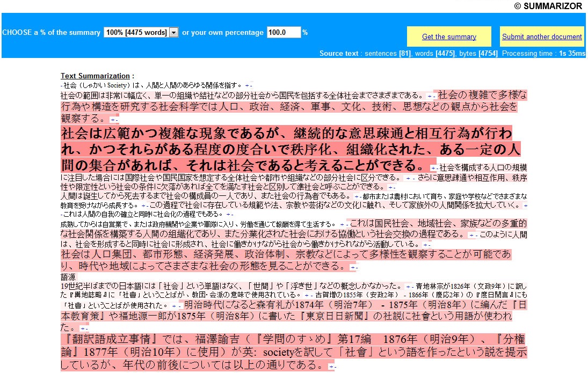
Task: Click the plus icon after sentence ending 行為者でもある。
Action: 356,196
